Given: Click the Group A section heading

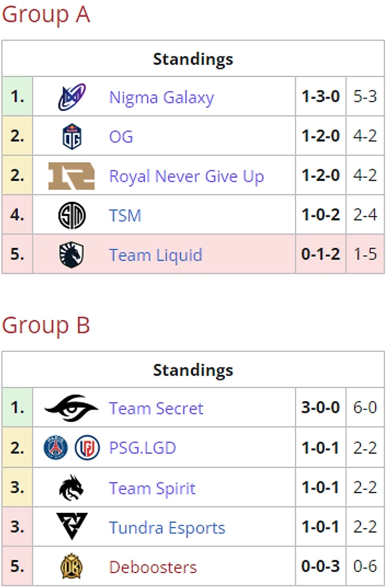Looking at the screenshot, I should [x=46, y=14].
